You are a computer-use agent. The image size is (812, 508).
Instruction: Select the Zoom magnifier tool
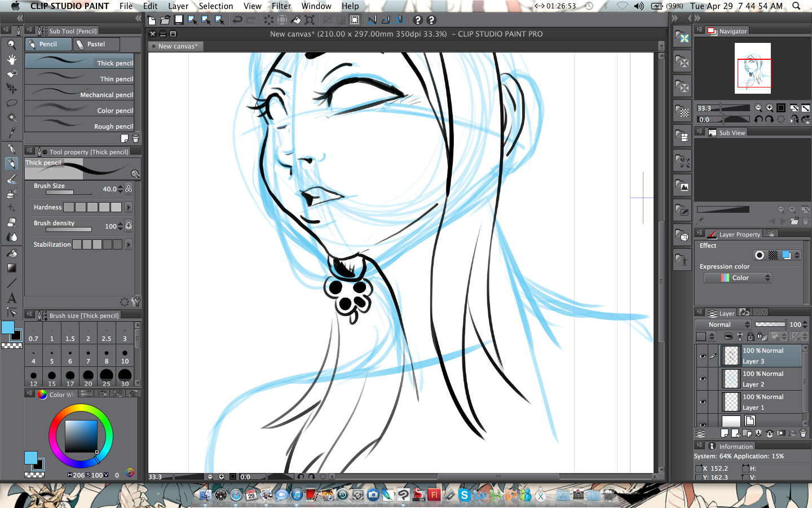coord(11,45)
